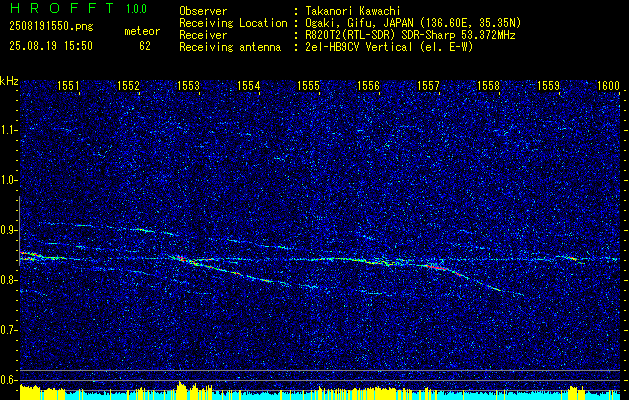Click the meteor count label
The image size is (629, 400).
(142, 31)
